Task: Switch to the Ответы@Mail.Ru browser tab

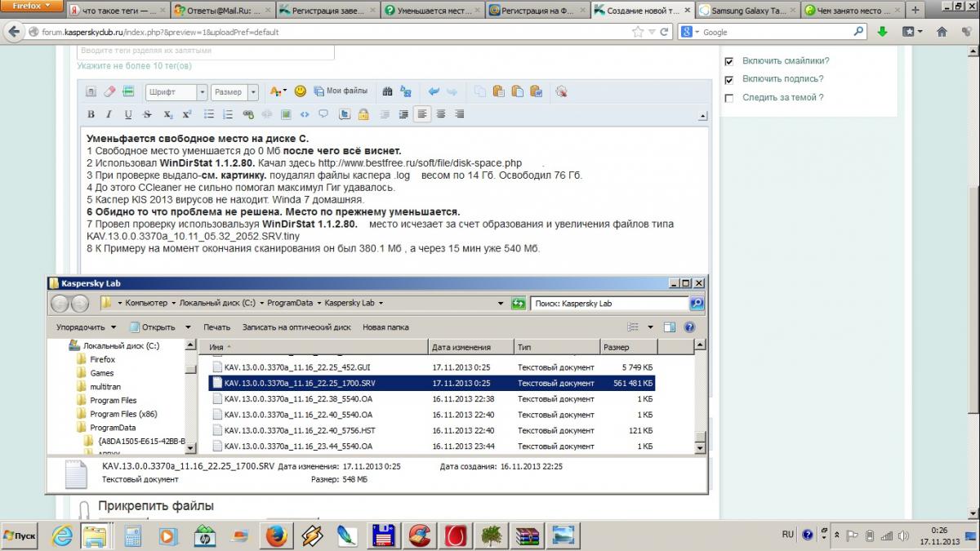Action: pyautogui.click(x=222, y=11)
